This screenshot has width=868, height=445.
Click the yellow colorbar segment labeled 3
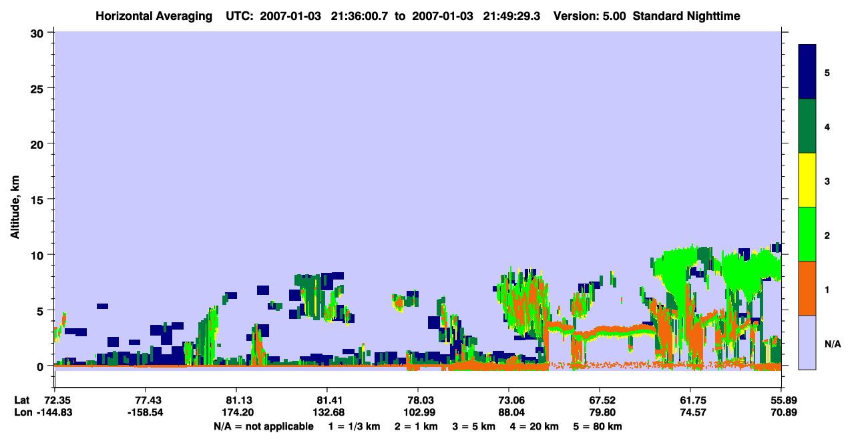807,180
